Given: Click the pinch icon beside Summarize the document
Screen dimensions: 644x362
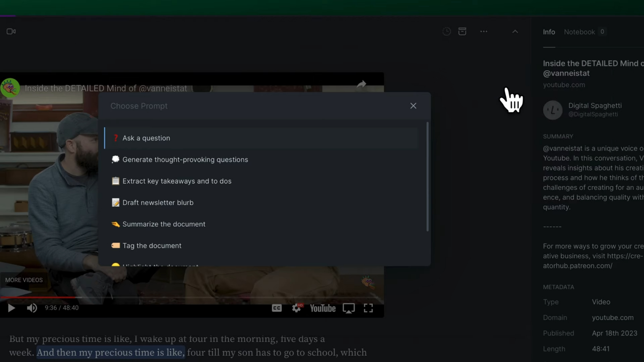Looking at the screenshot, I should [x=116, y=224].
